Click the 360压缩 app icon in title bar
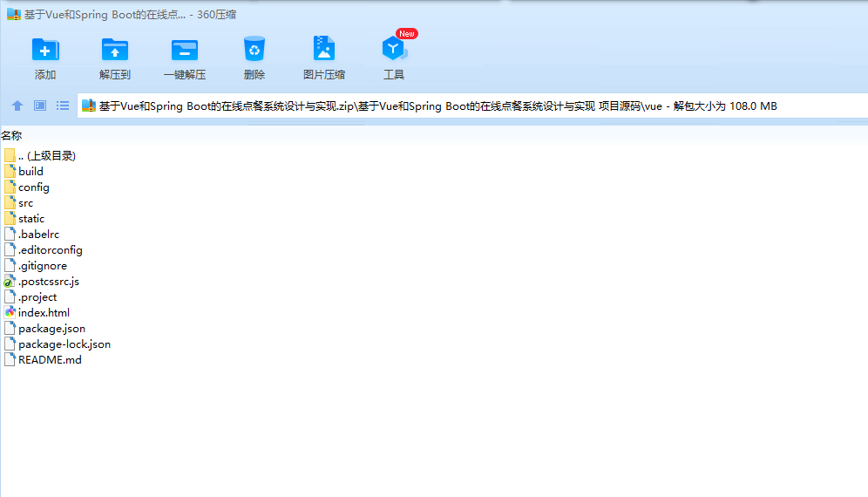The height and width of the screenshot is (497, 868). pos(13,15)
